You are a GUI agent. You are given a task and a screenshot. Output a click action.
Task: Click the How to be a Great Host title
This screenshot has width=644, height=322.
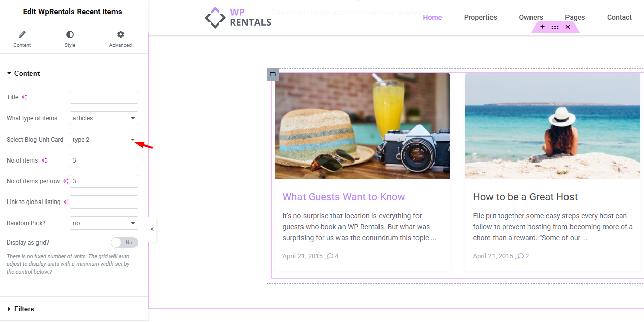525,197
